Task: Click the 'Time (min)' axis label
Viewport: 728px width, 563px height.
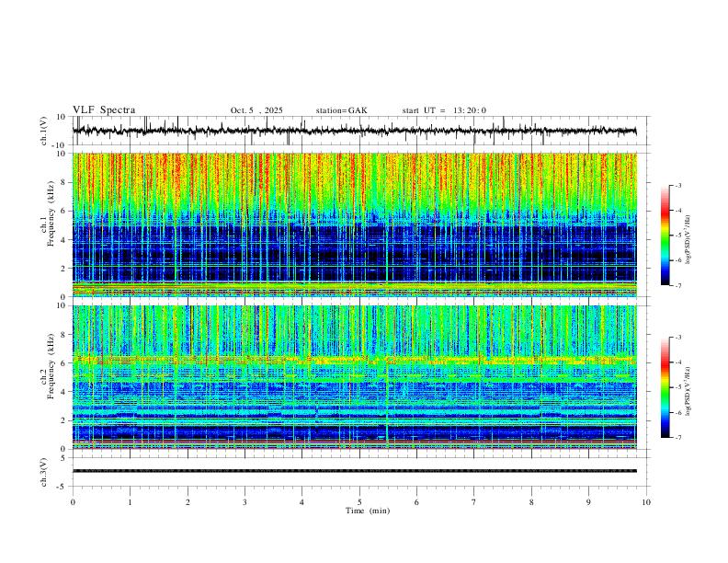Action: pyautogui.click(x=368, y=511)
